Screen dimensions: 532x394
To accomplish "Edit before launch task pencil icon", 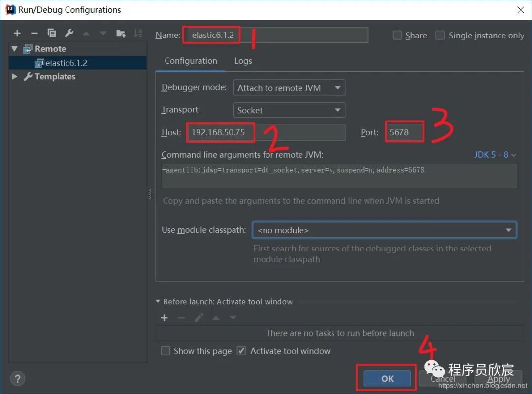I will (199, 318).
